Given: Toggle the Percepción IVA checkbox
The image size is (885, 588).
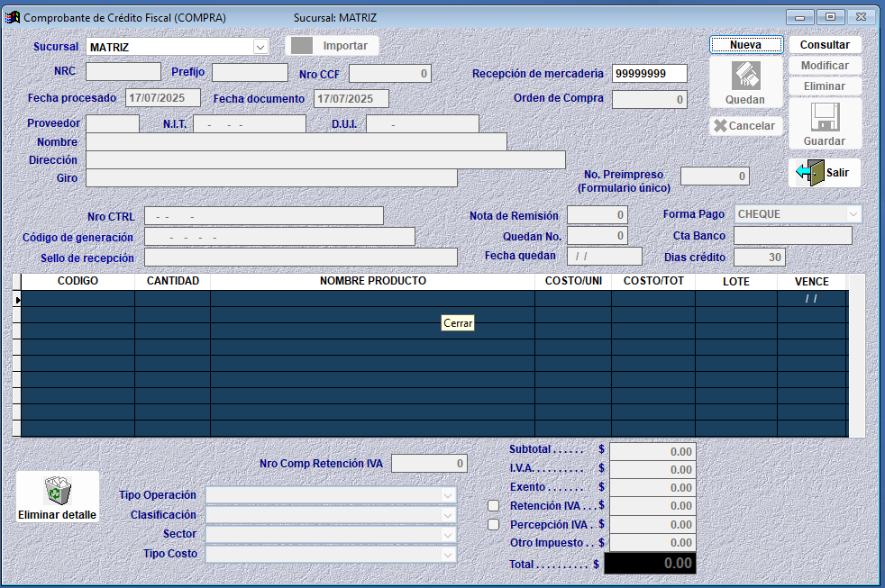Looking at the screenshot, I should (x=493, y=524).
